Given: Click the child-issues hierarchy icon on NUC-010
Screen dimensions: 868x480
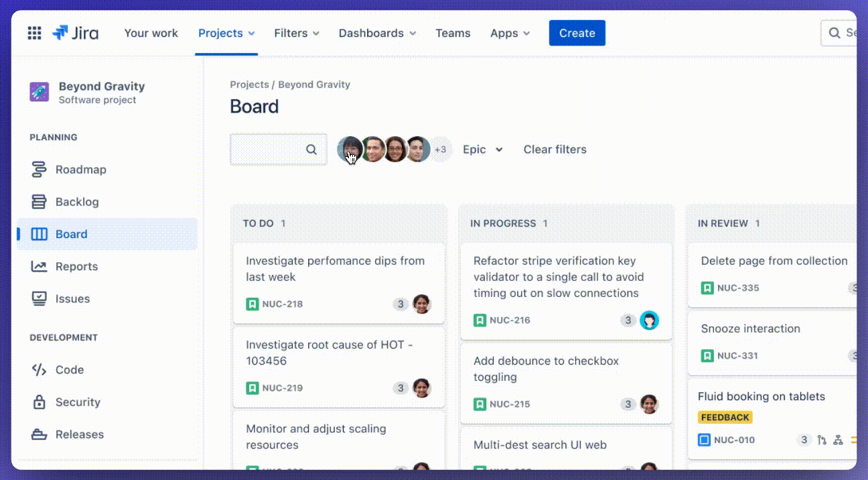Looking at the screenshot, I should (x=838, y=440).
